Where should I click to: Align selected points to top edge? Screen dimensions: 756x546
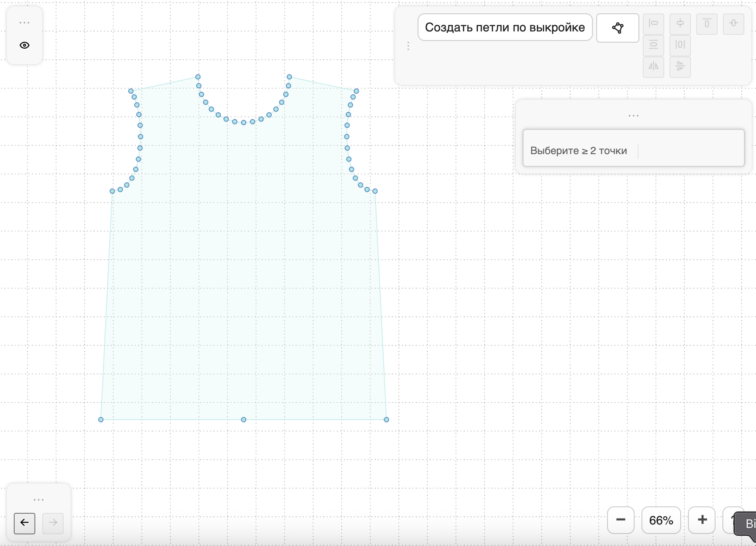[706, 24]
